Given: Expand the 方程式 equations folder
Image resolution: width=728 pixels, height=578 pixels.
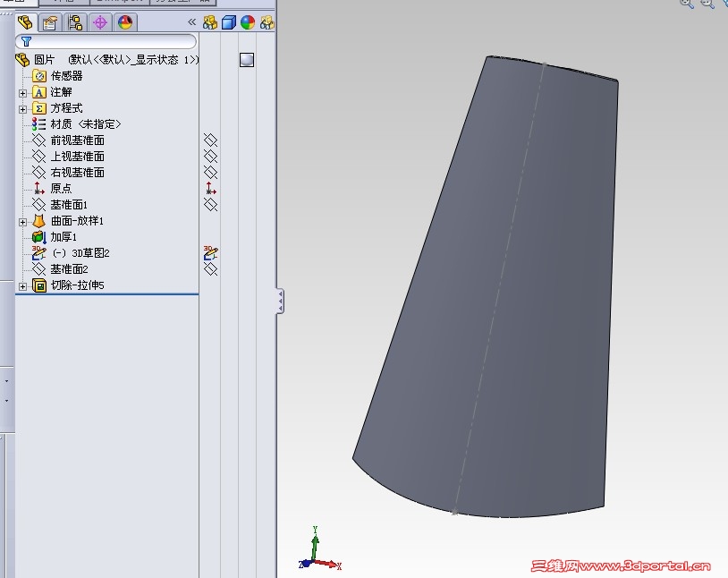Looking at the screenshot, I should pos(22,110).
